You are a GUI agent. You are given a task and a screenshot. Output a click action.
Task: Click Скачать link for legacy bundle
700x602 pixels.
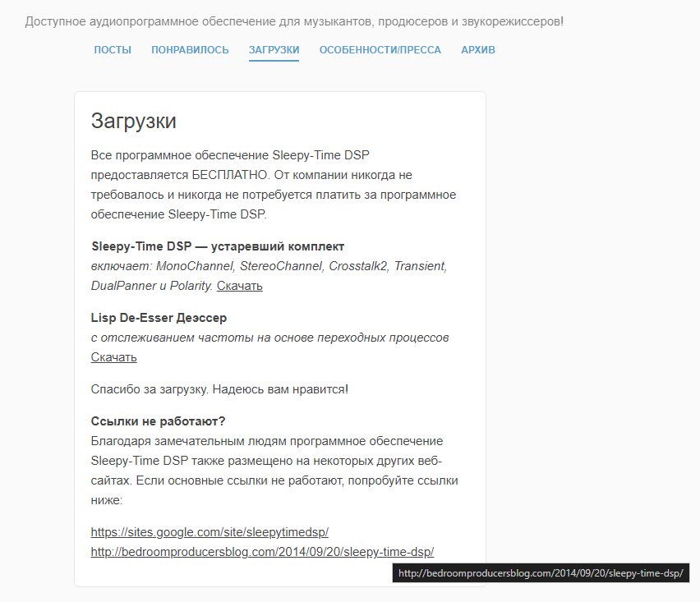tap(240, 286)
